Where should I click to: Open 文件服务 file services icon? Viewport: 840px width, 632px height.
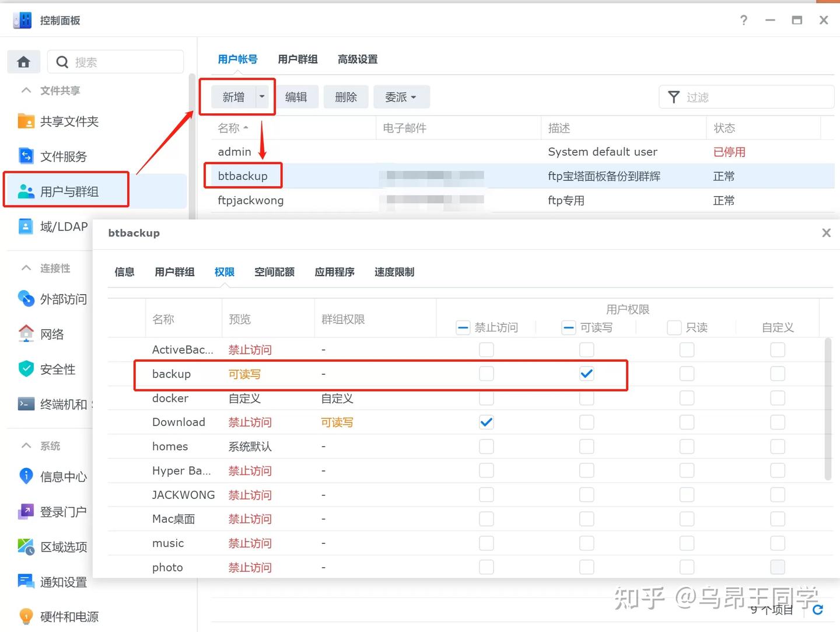(26, 156)
